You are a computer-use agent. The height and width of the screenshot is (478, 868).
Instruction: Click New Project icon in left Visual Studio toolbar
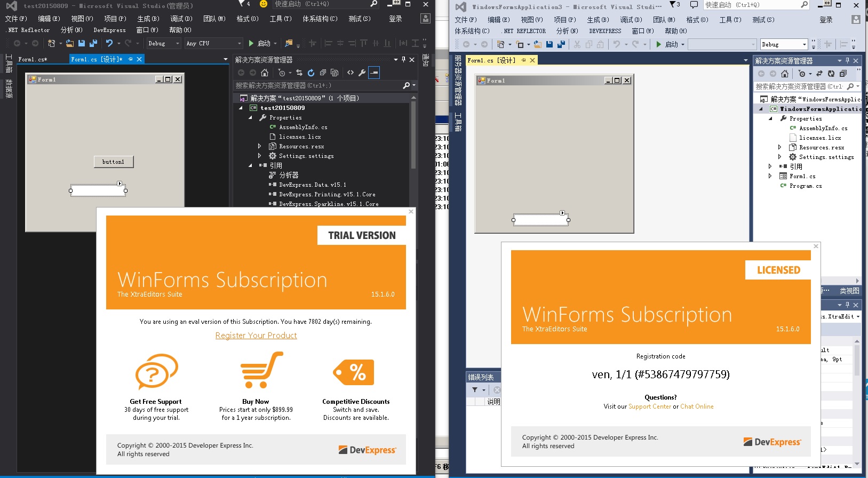click(x=51, y=43)
